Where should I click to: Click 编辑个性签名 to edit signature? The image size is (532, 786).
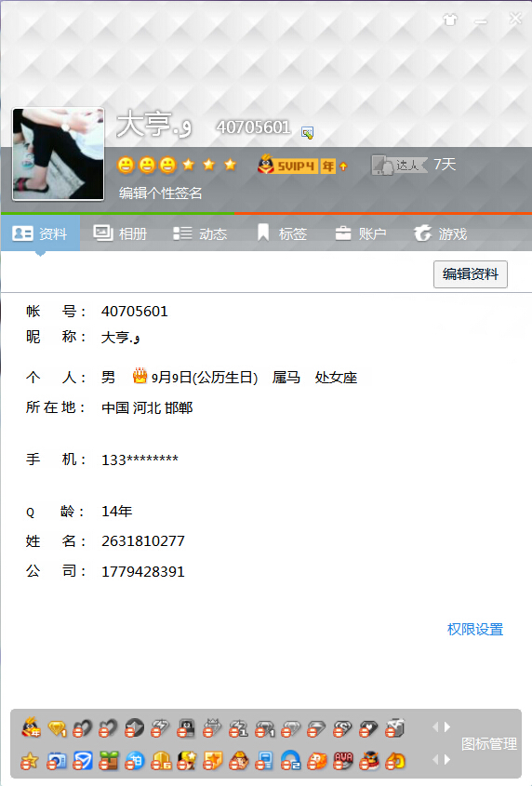pyautogui.click(x=161, y=193)
